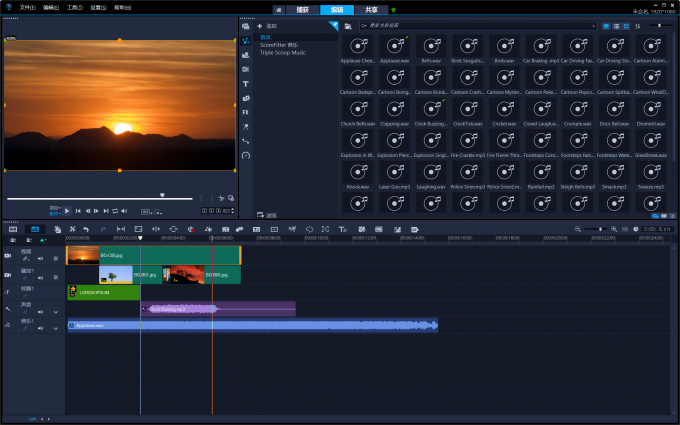Select the ScoreFitter music folder
The image size is (680, 425).
tap(279, 45)
